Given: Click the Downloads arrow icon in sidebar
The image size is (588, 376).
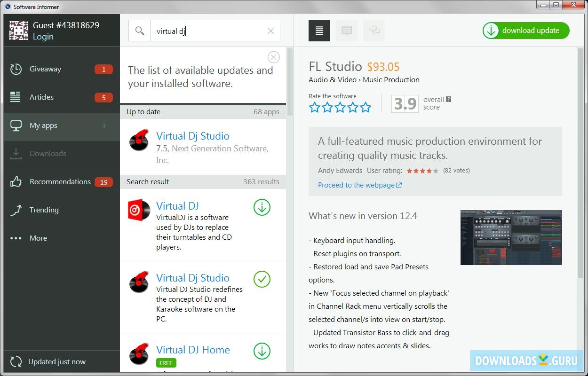Looking at the screenshot, I should pyautogui.click(x=16, y=154).
